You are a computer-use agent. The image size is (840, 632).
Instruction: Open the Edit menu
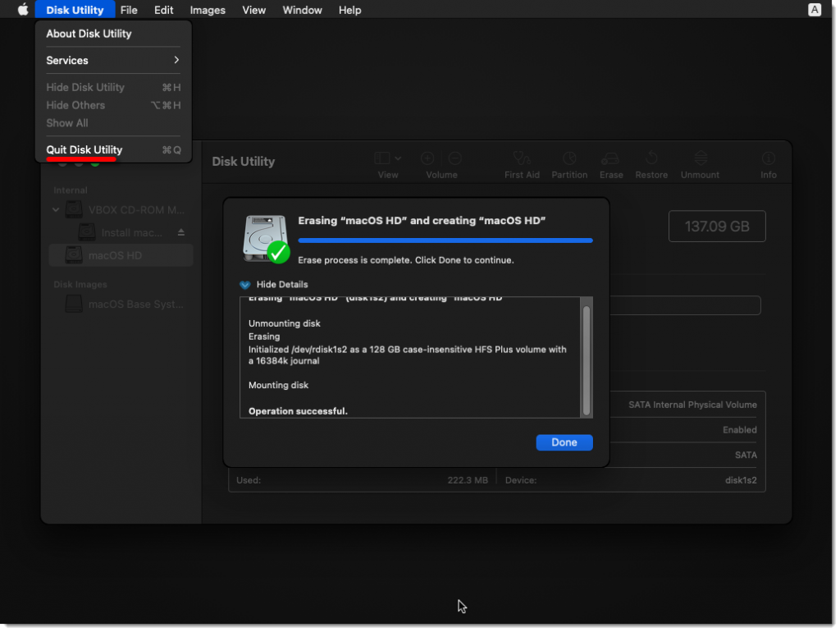(x=163, y=10)
